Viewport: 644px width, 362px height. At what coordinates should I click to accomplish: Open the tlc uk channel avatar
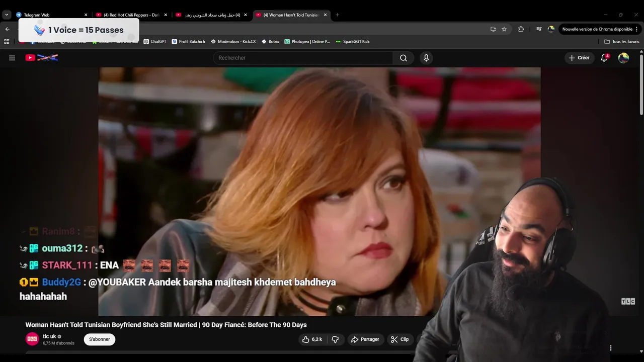tap(32, 339)
